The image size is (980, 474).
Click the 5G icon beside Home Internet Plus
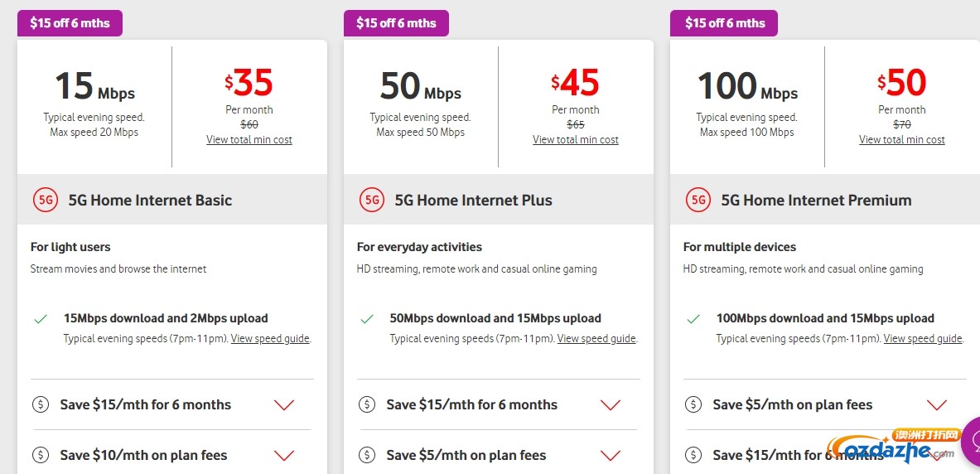pos(371,200)
